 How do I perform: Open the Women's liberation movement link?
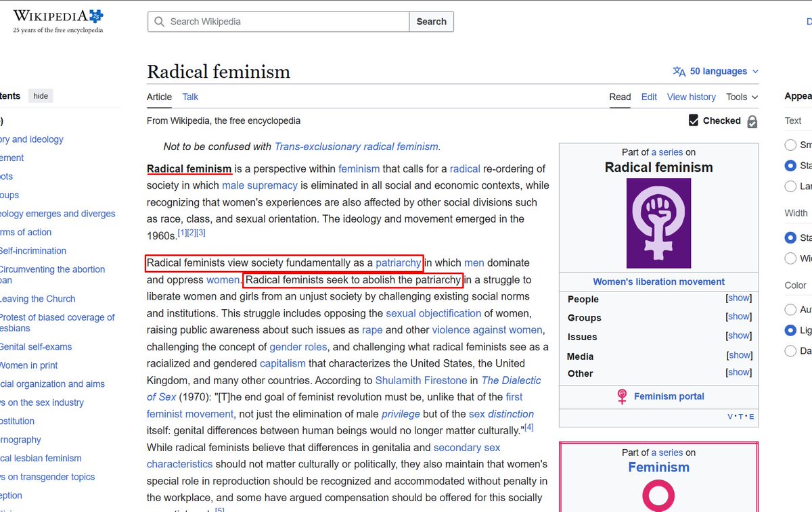[x=658, y=281]
